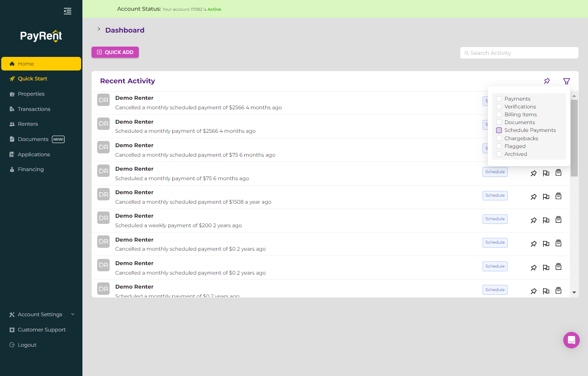Screen dimensions: 588x376
Task: Check the Documents filter option
Action: pos(499,122)
